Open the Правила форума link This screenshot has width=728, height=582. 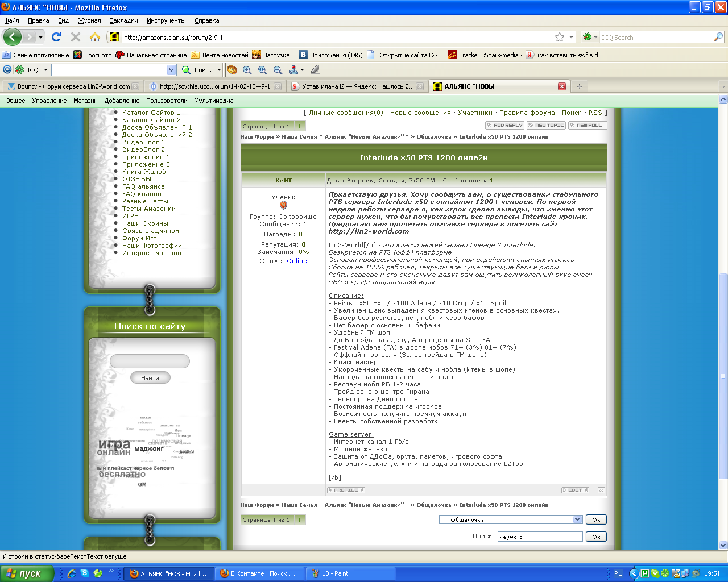[527, 113]
